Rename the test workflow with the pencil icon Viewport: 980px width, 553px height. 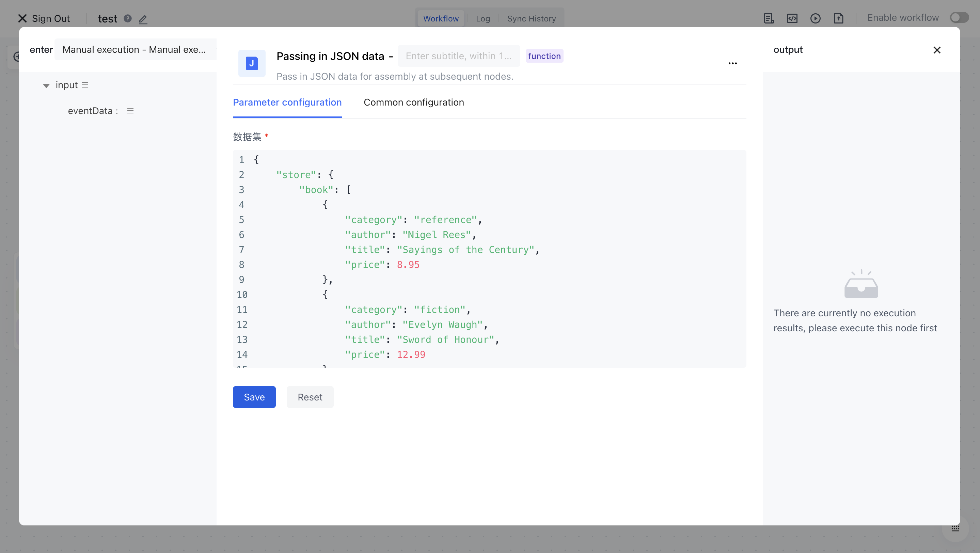[x=143, y=19]
